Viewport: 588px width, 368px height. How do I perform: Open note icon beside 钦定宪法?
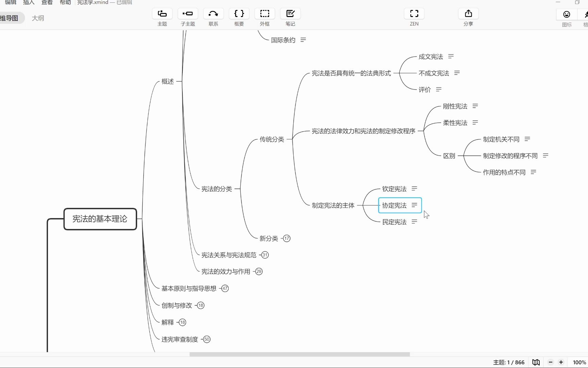pyautogui.click(x=414, y=188)
